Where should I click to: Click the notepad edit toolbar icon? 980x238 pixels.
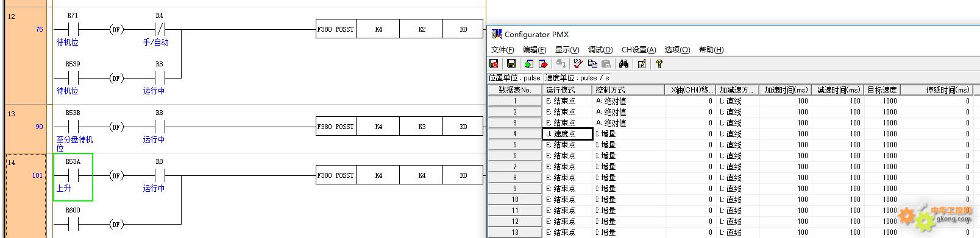click(641, 63)
